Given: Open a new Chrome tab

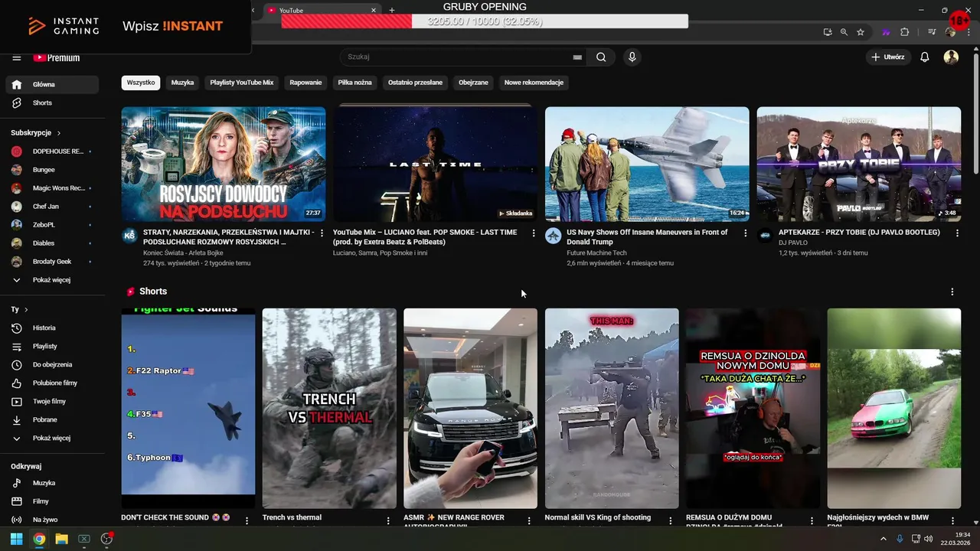Looking at the screenshot, I should (x=392, y=10).
